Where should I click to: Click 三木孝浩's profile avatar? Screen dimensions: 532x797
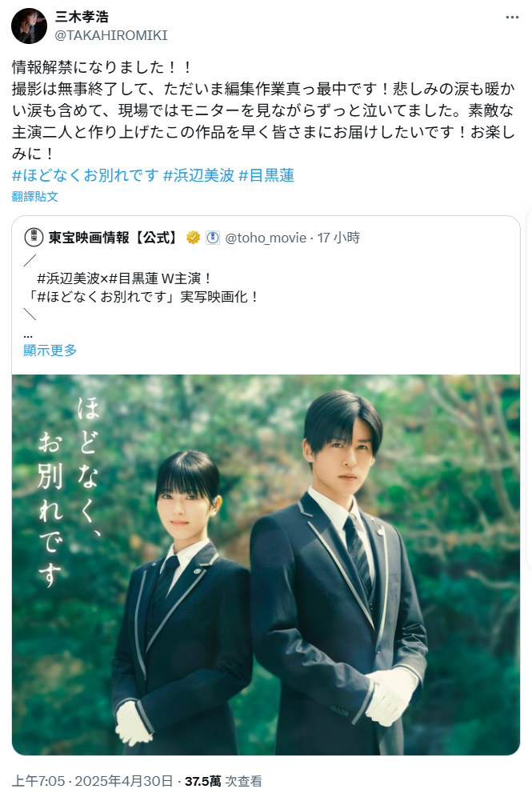[x=29, y=26]
